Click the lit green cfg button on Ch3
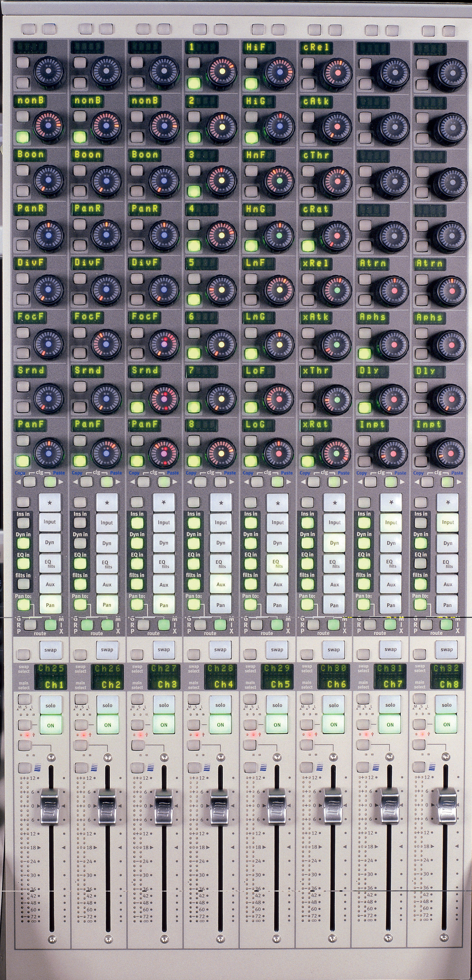The height and width of the screenshot is (980, 472). pyautogui.click(x=164, y=482)
